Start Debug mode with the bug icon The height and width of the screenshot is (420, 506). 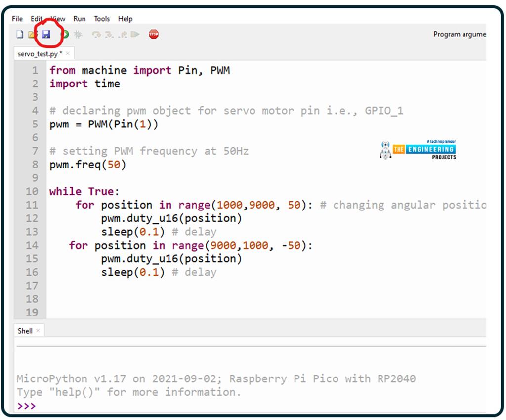pyautogui.click(x=78, y=34)
